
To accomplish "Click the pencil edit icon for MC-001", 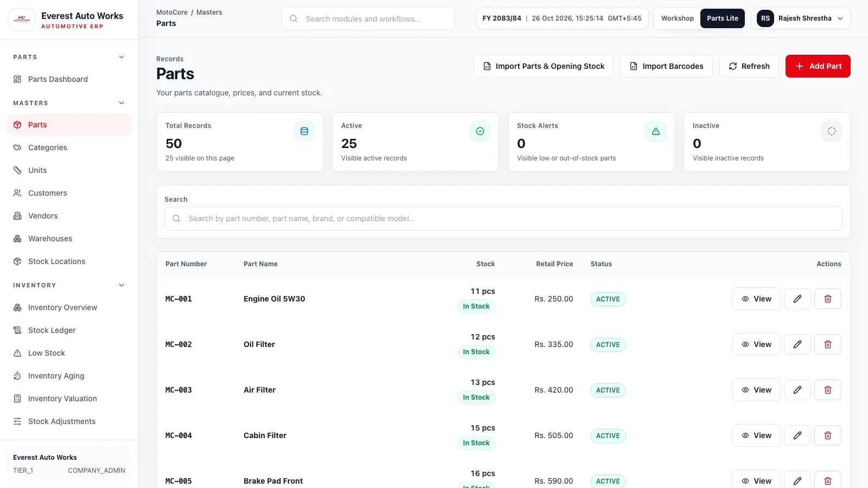I will pyautogui.click(x=797, y=299).
